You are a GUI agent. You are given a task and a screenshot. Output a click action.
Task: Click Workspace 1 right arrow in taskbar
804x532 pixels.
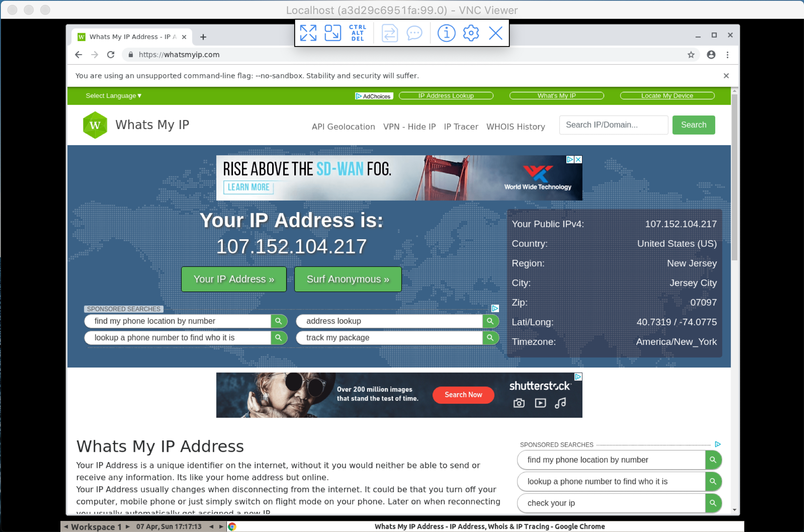[x=128, y=527]
